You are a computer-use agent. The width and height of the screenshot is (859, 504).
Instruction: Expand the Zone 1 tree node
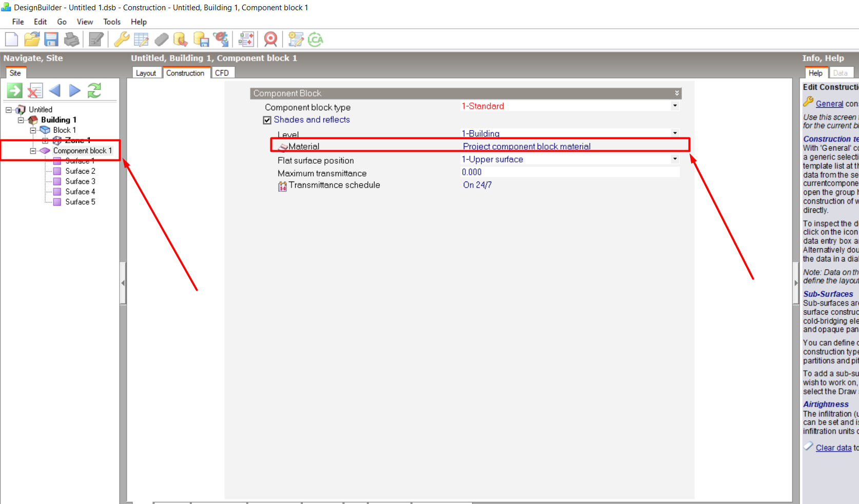click(x=45, y=140)
